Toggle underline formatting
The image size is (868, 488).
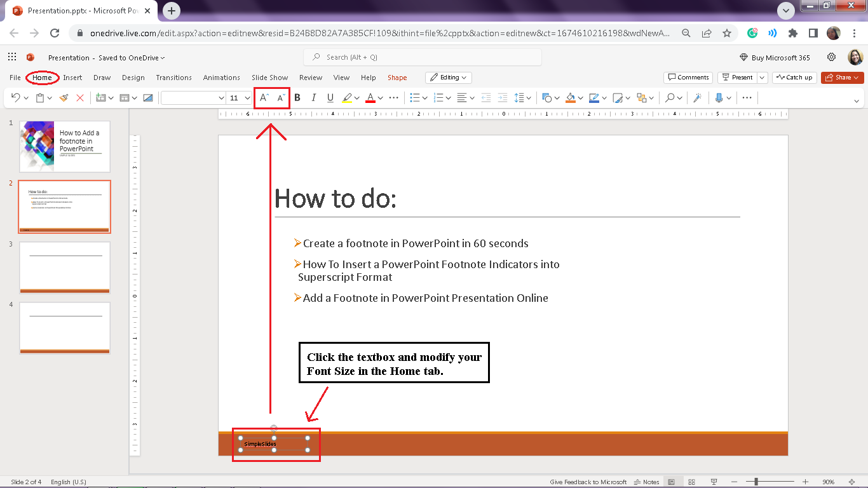pos(329,97)
